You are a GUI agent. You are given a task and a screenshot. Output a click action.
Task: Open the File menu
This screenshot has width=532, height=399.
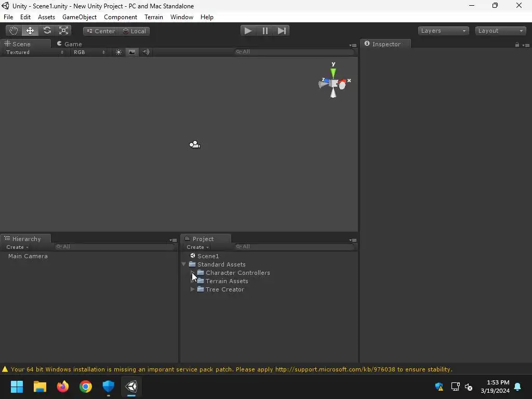pos(8,17)
